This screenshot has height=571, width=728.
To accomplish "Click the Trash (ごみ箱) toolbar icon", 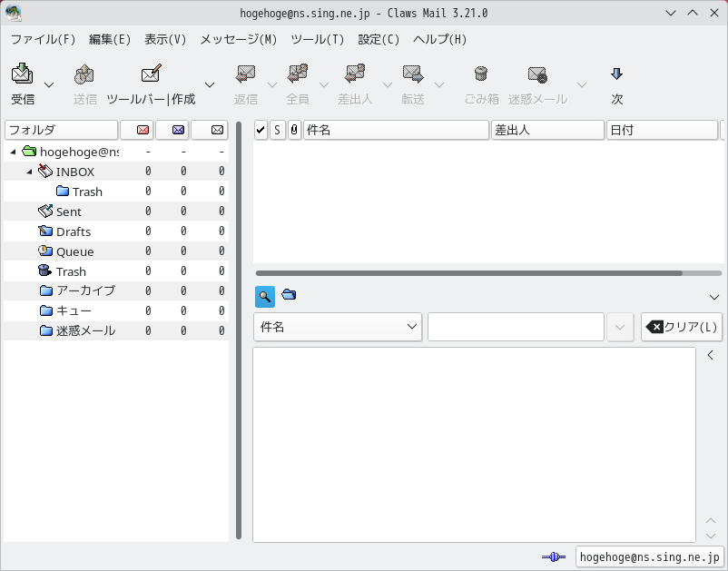I will (x=481, y=74).
